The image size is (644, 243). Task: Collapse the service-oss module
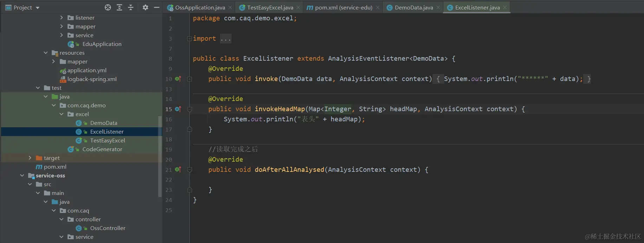tap(22, 175)
